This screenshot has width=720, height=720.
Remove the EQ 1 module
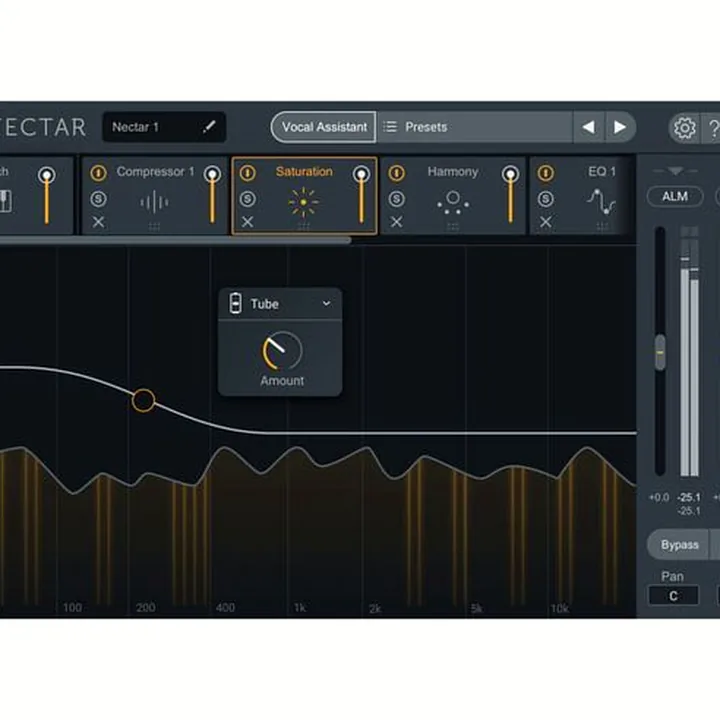click(546, 222)
